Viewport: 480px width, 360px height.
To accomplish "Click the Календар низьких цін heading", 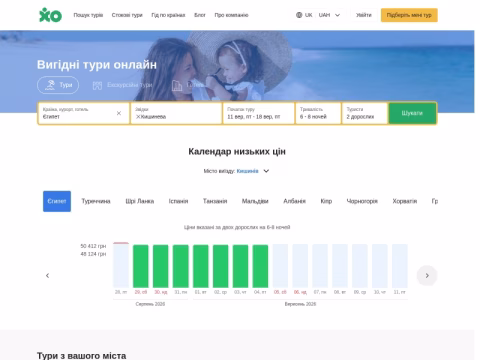I will point(237,152).
